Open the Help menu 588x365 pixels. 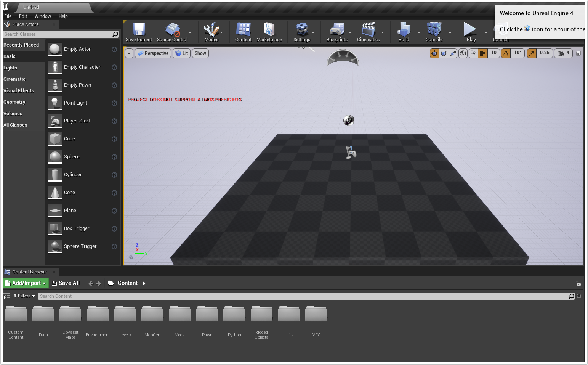63,16
